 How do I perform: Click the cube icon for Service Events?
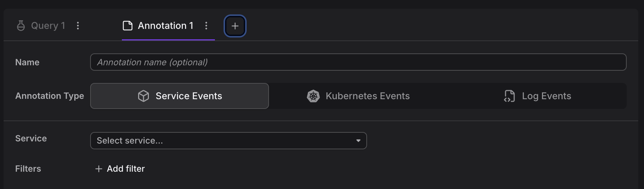point(144,96)
